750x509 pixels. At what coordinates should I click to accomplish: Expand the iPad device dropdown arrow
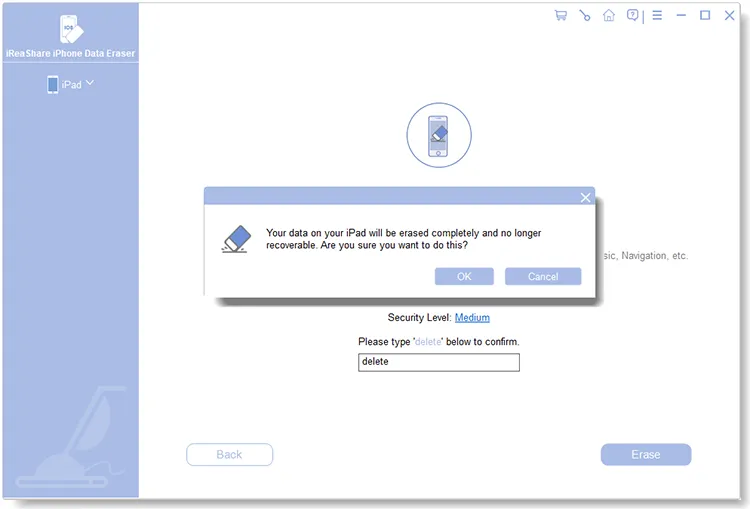(90, 83)
